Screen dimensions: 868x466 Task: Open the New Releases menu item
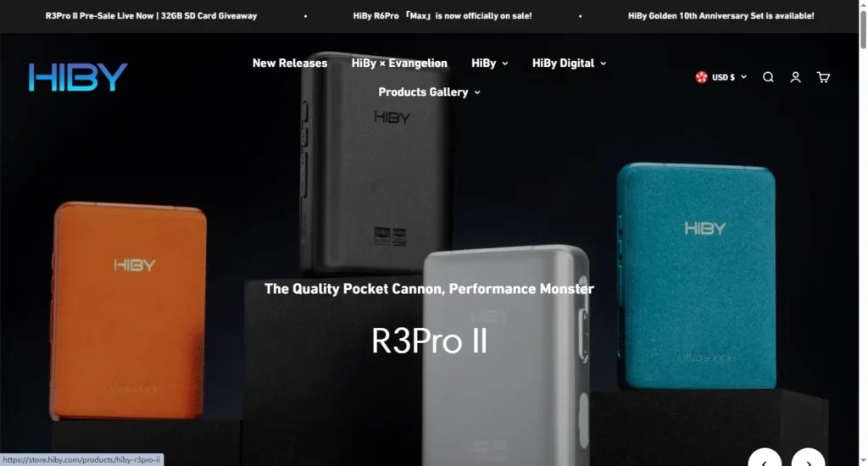pyautogui.click(x=290, y=63)
